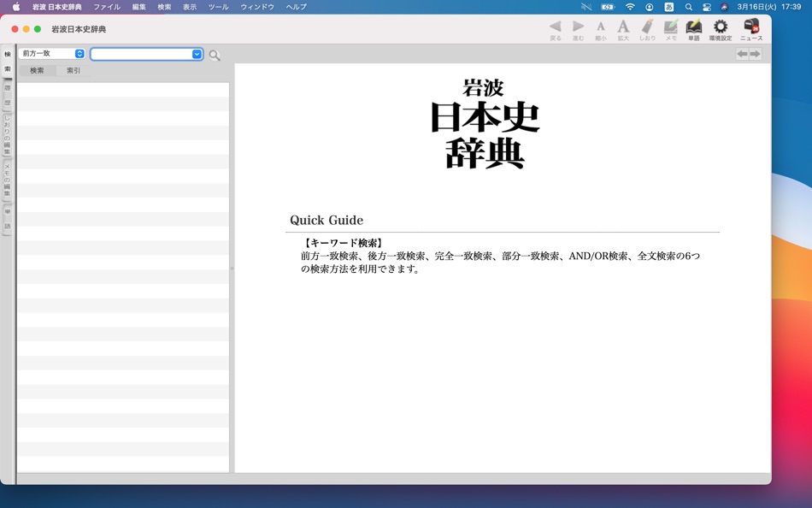812x508 pixels.
Task: Open 環境設定 preferences gear icon
Action: tap(721, 30)
